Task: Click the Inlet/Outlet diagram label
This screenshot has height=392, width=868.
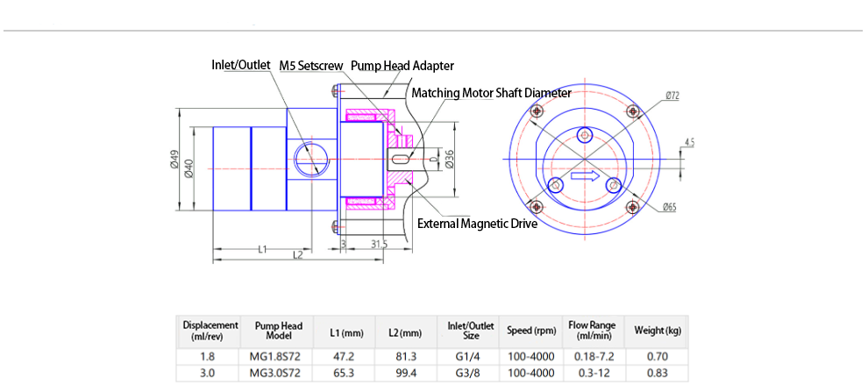Action: pos(241,65)
